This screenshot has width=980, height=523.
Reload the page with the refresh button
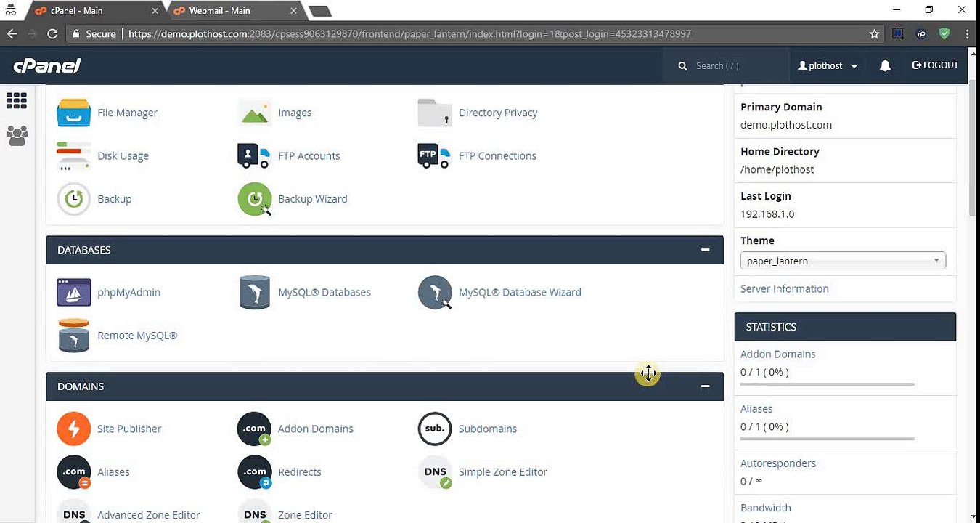(x=52, y=34)
